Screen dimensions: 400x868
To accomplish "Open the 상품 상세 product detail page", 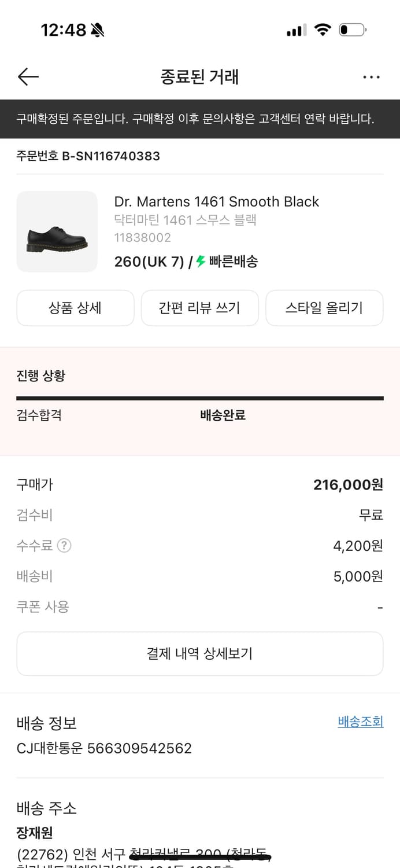I will [75, 308].
